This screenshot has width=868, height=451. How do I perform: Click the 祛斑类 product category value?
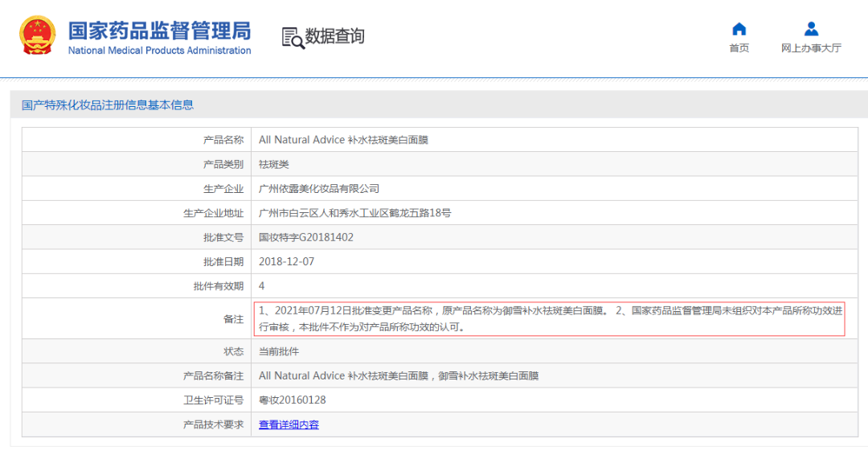(273, 164)
